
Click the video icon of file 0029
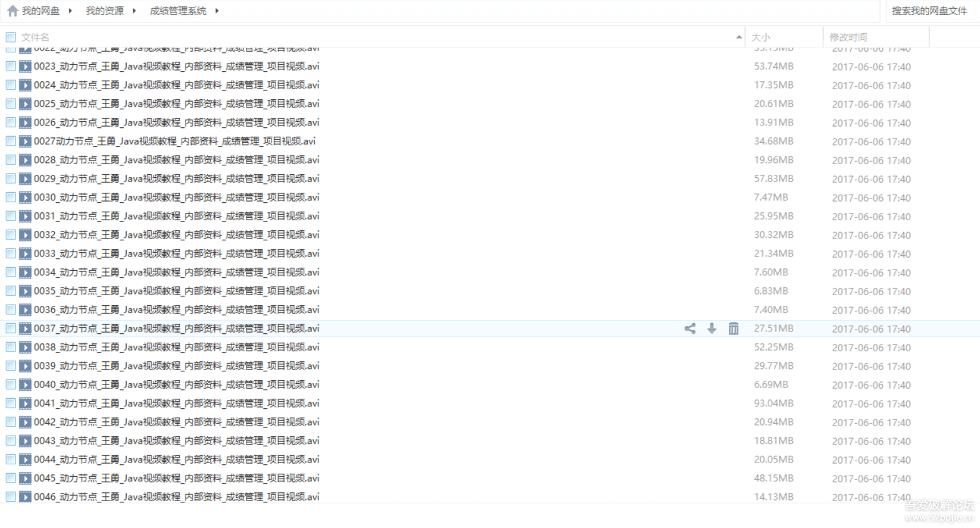tap(25, 178)
